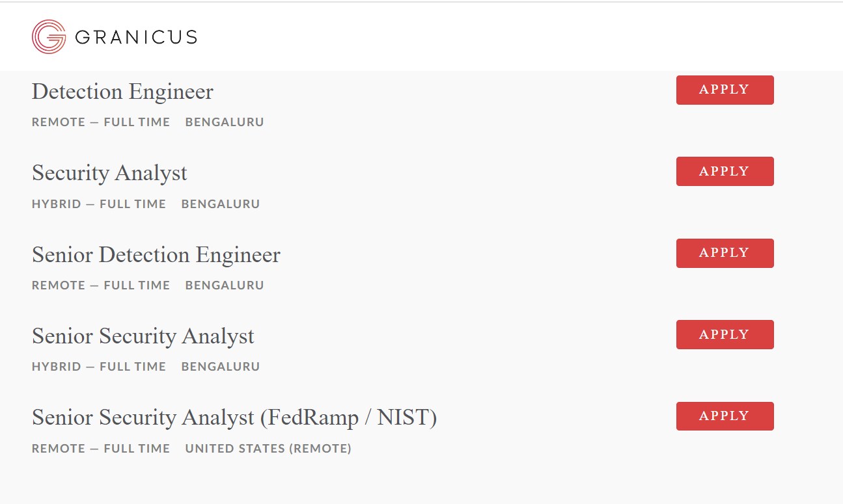This screenshot has height=504, width=843.
Task: Click the Granicus circular G logo icon
Action: [x=49, y=36]
